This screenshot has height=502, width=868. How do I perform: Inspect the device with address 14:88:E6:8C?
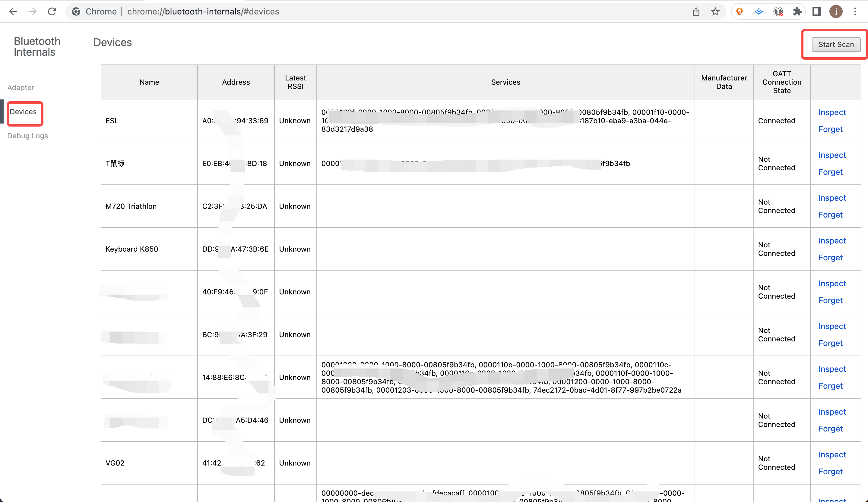[x=832, y=369]
